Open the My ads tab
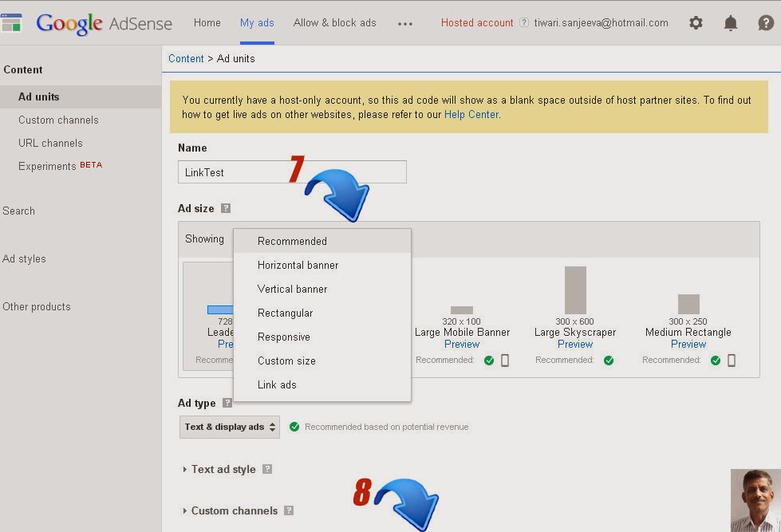This screenshot has width=781, height=532. [257, 23]
